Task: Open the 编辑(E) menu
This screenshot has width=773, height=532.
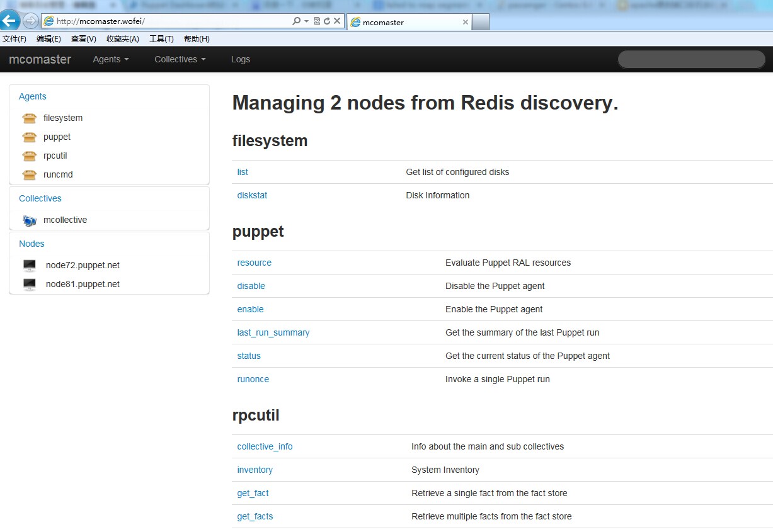Action: tap(49, 39)
